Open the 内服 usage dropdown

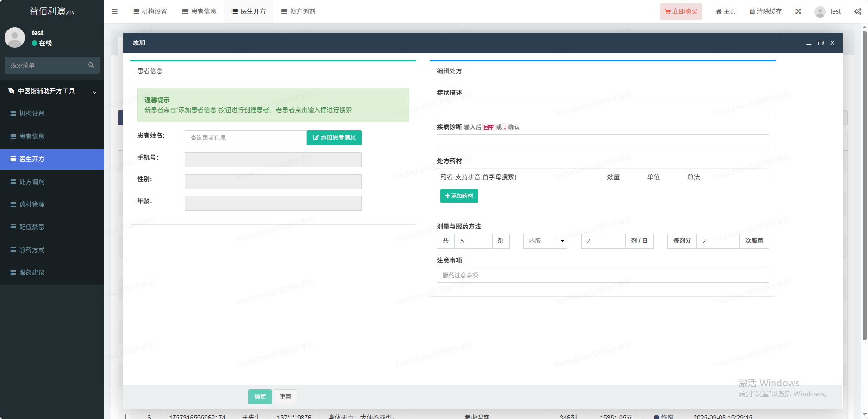pos(545,241)
